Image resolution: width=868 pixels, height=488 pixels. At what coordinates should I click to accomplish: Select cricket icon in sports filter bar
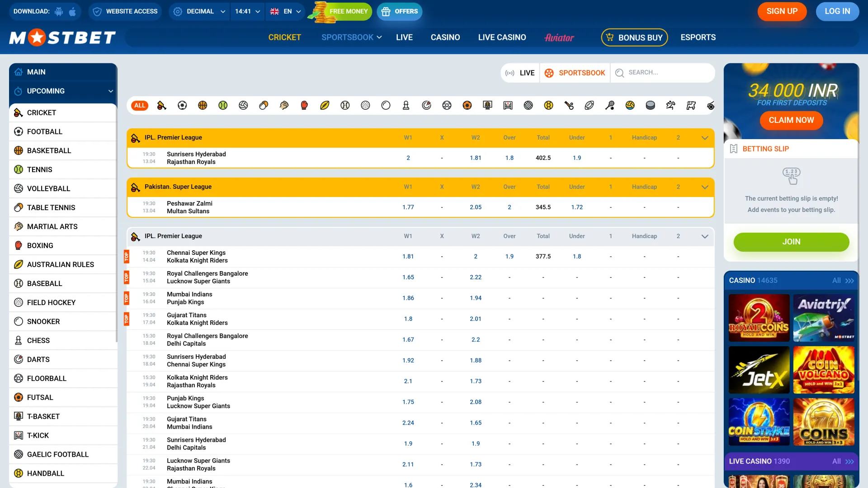tap(161, 105)
